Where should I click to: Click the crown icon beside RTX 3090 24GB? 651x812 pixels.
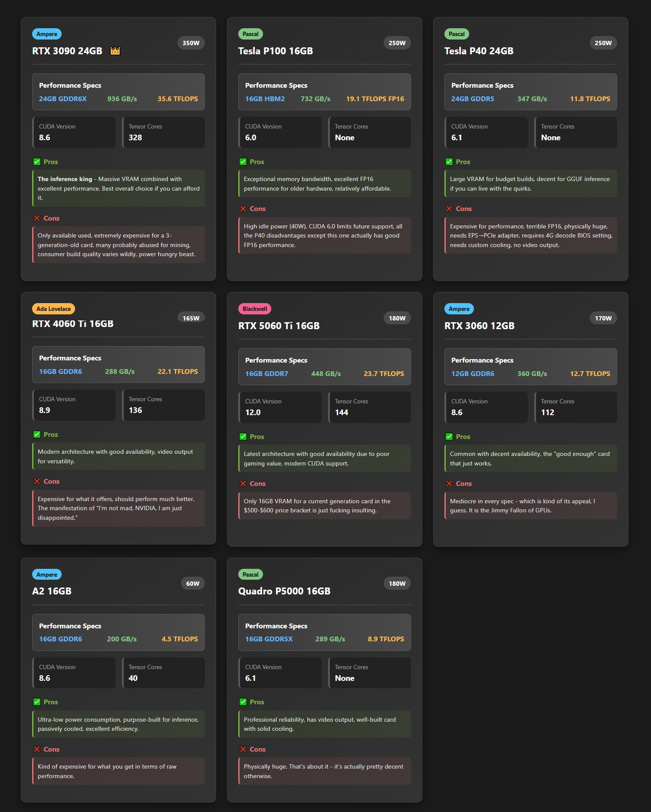115,51
